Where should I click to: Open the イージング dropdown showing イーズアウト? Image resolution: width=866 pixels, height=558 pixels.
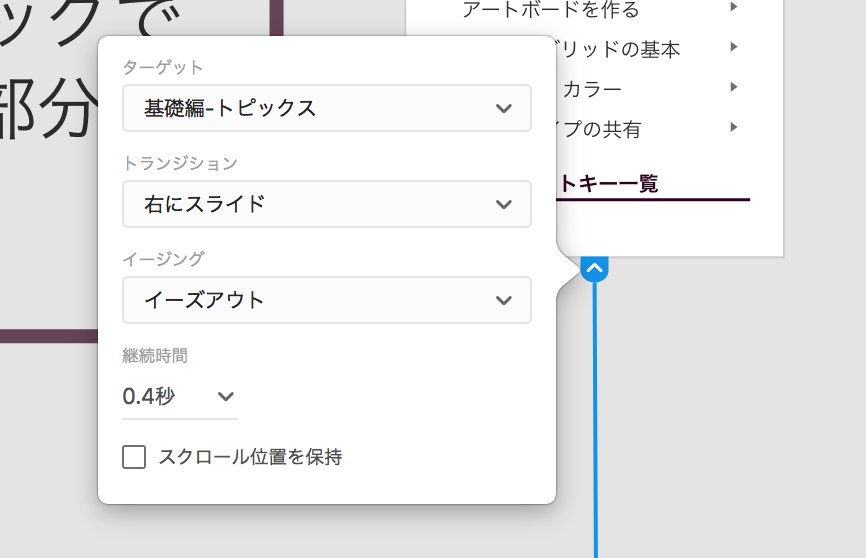(x=326, y=300)
